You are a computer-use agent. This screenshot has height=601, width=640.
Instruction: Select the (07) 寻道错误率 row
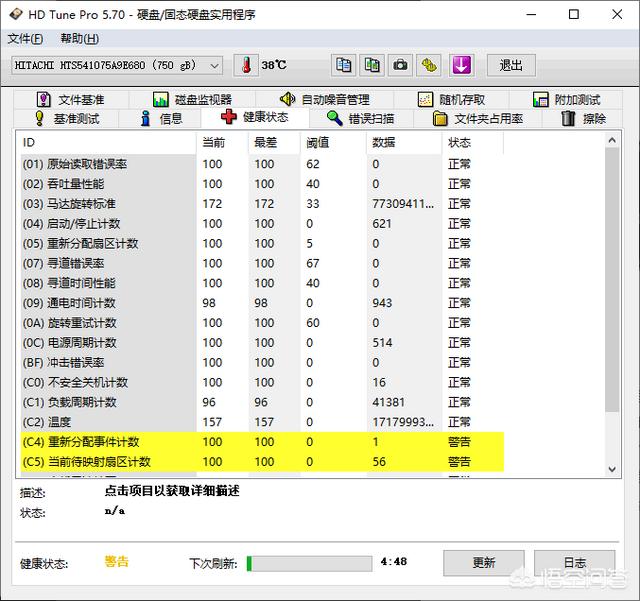tap(262, 263)
